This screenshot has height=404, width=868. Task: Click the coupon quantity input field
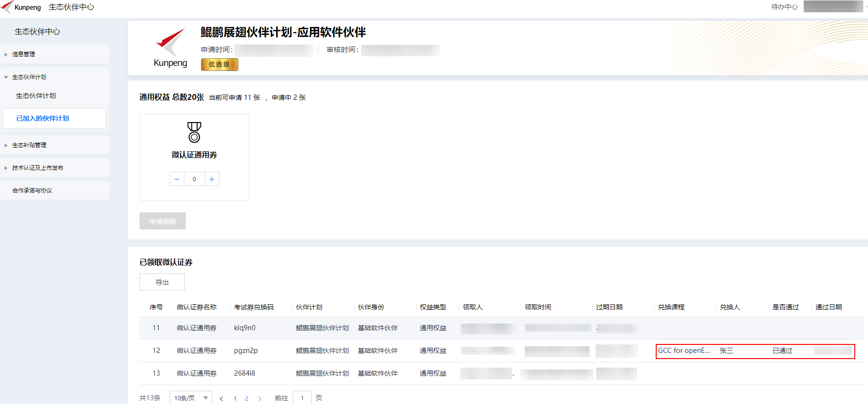(x=194, y=179)
